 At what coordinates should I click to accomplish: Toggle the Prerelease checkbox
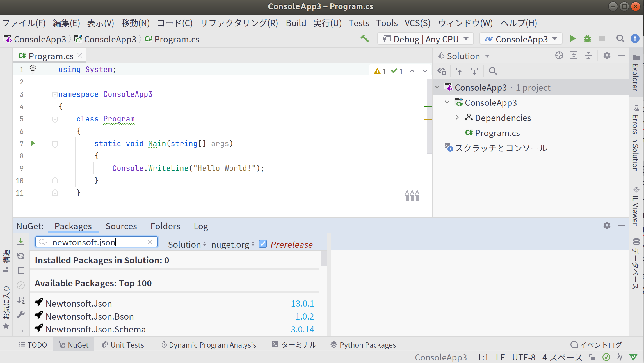pyautogui.click(x=263, y=244)
